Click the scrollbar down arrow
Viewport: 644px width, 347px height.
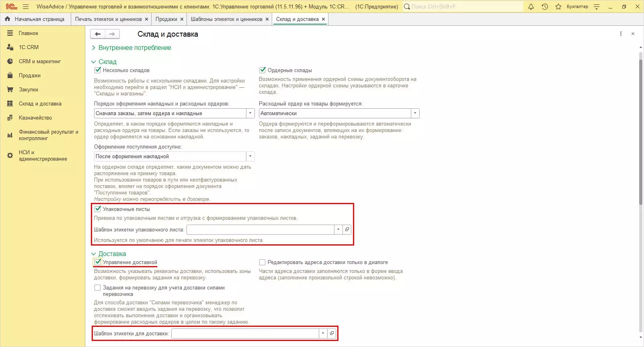(x=641, y=337)
